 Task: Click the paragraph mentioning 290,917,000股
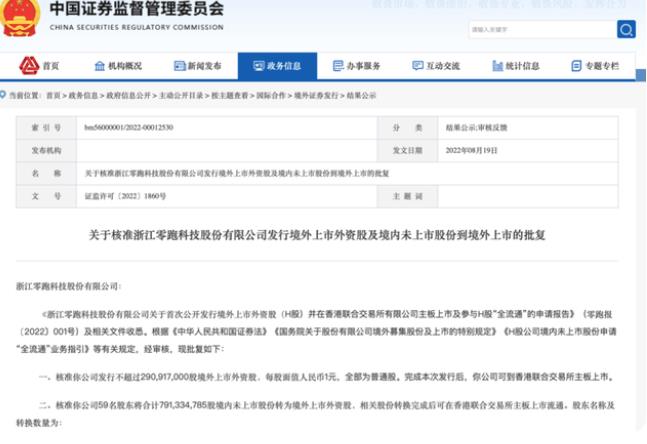click(x=326, y=377)
